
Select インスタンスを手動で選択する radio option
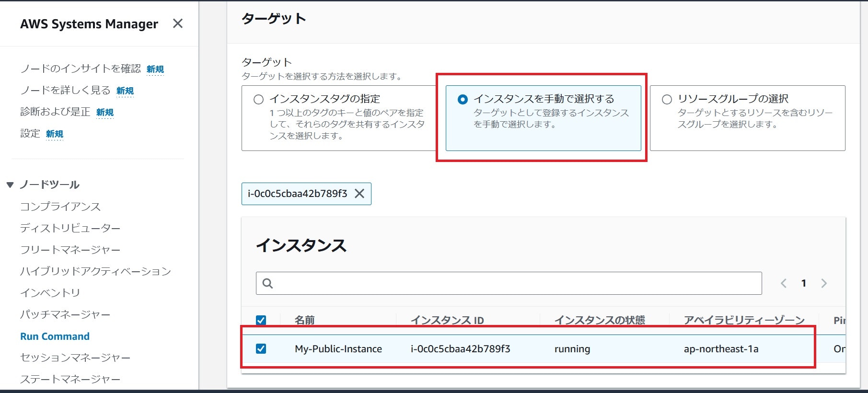click(x=463, y=99)
